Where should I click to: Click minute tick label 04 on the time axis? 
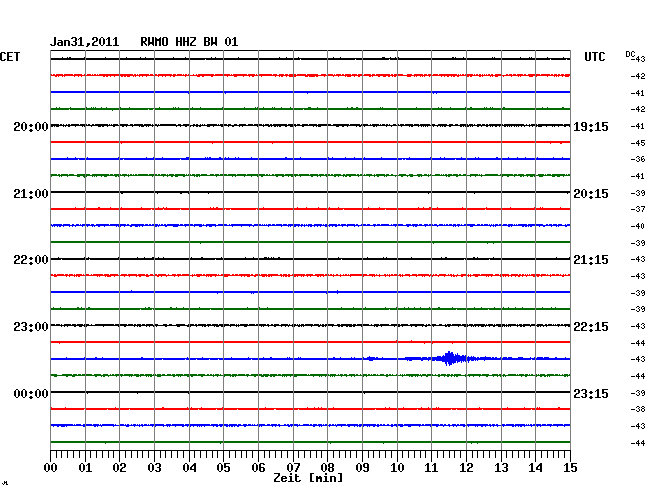(x=189, y=468)
